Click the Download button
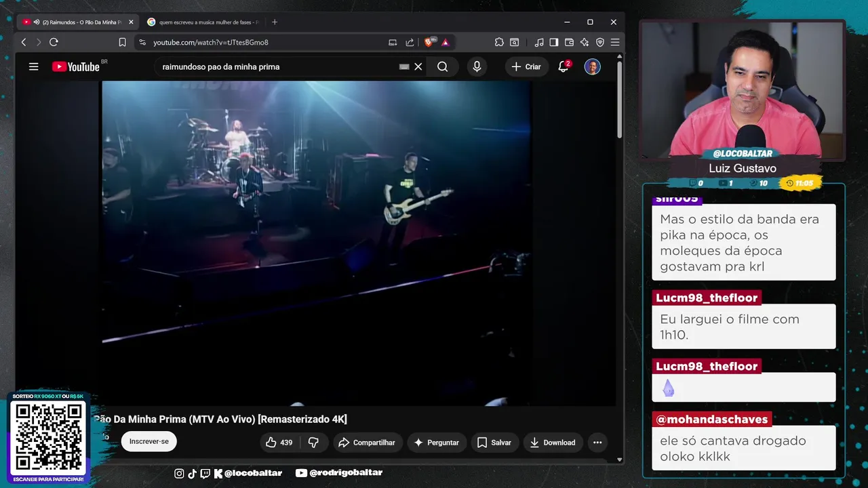 (553, 443)
